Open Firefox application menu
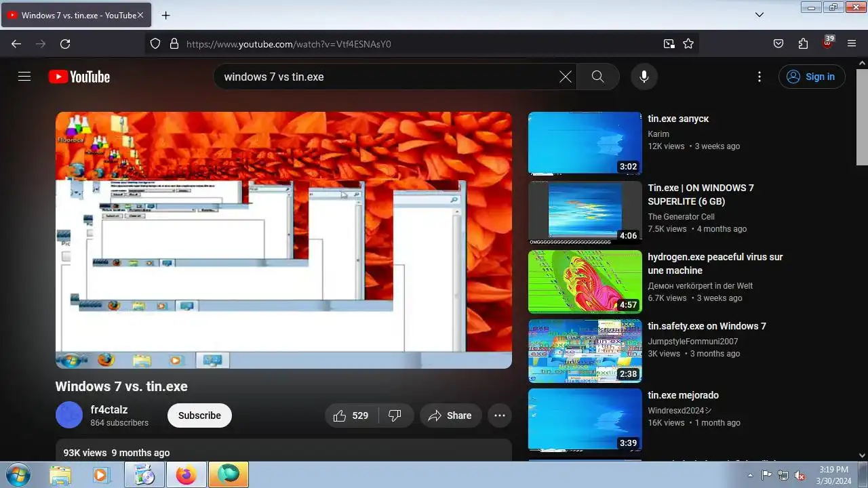Viewport: 868px width, 488px height. (852, 43)
